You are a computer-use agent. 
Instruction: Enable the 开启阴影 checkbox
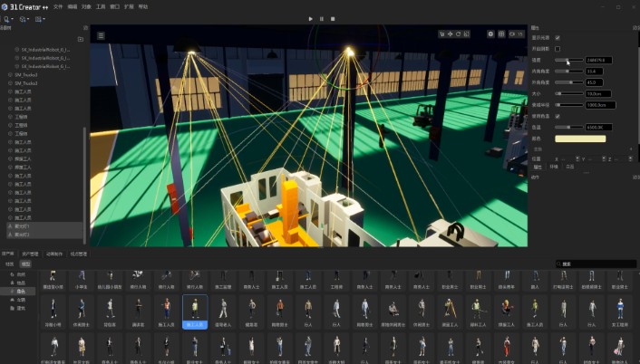coord(557,48)
